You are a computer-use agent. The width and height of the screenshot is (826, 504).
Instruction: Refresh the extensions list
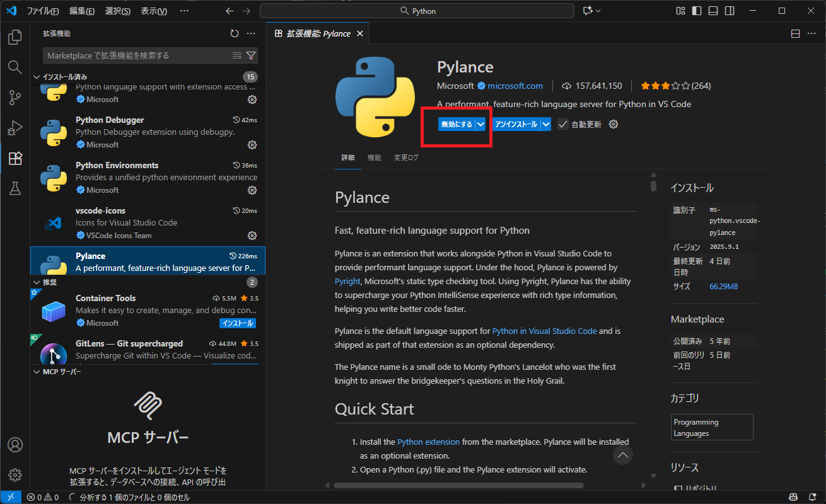[x=234, y=33]
